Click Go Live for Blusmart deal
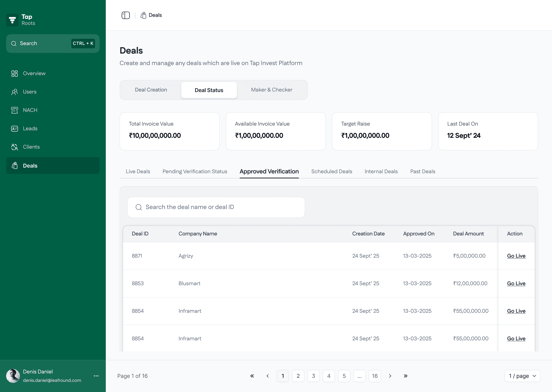Image resolution: width=552 pixels, height=392 pixels. click(516, 283)
